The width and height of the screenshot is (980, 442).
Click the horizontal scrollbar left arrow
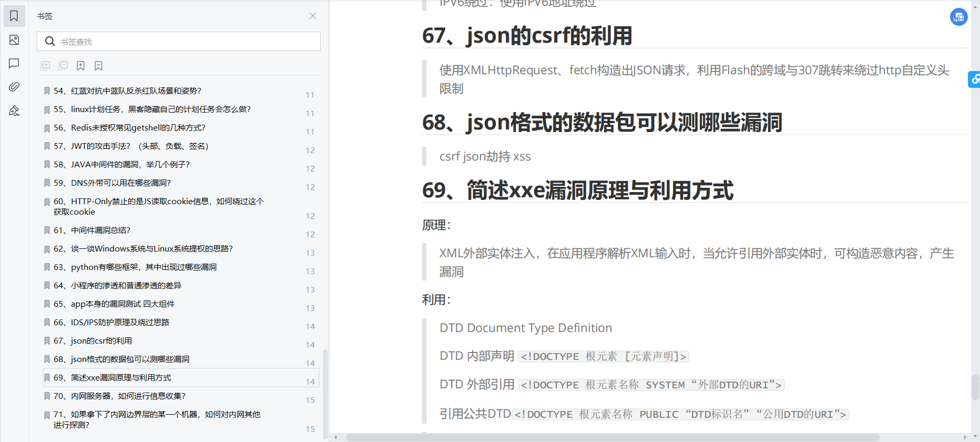336,437
